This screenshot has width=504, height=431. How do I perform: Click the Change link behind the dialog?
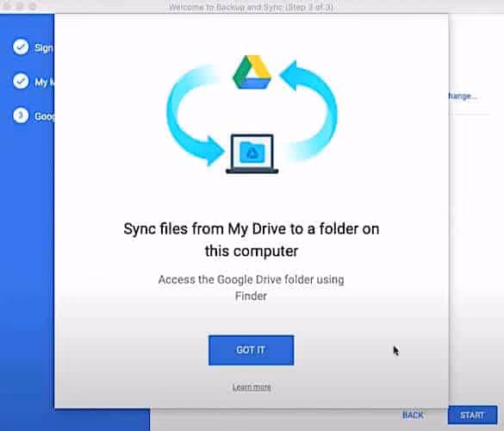pyautogui.click(x=463, y=96)
